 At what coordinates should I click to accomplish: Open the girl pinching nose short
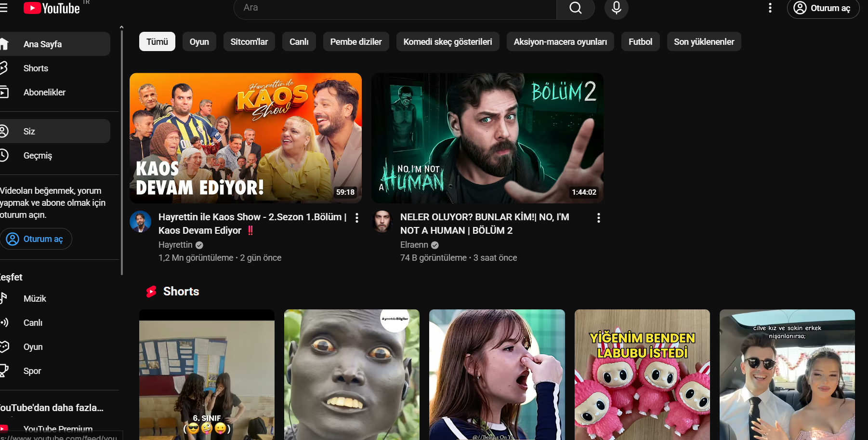[x=497, y=374]
